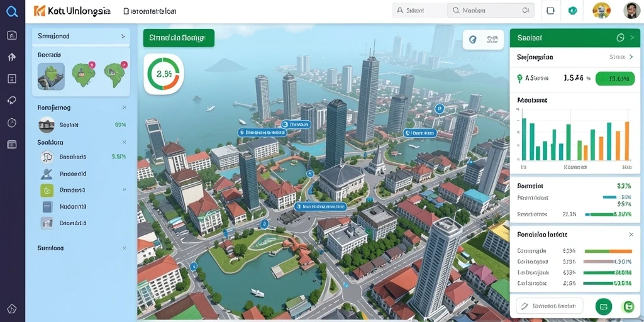Click the bottom text input in the right panel
Viewport: 644px width, 322px height.
coord(550,306)
